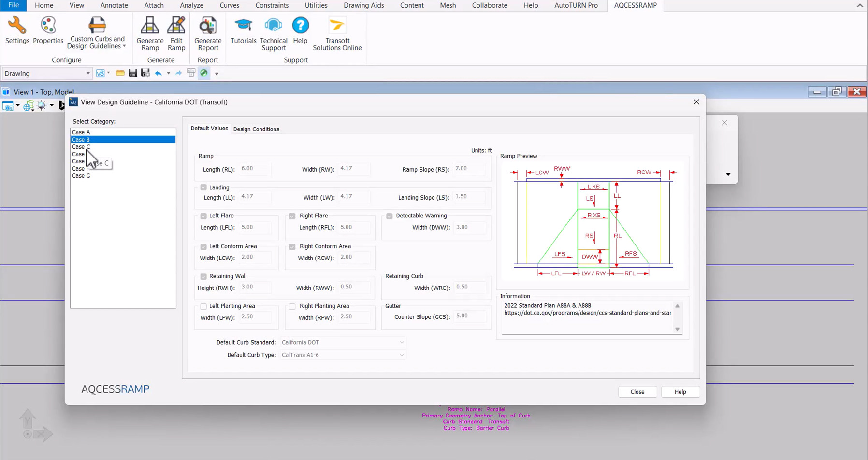The width and height of the screenshot is (868, 460).
Task: Open the Default Curb Type dropdown
Action: [x=401, y=354]
